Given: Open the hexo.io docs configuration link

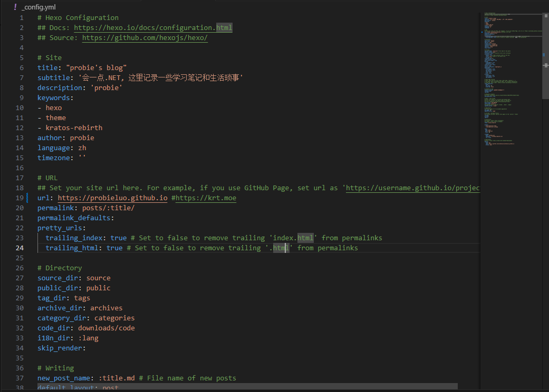Looking at the screenshot, I should point(152,27).
